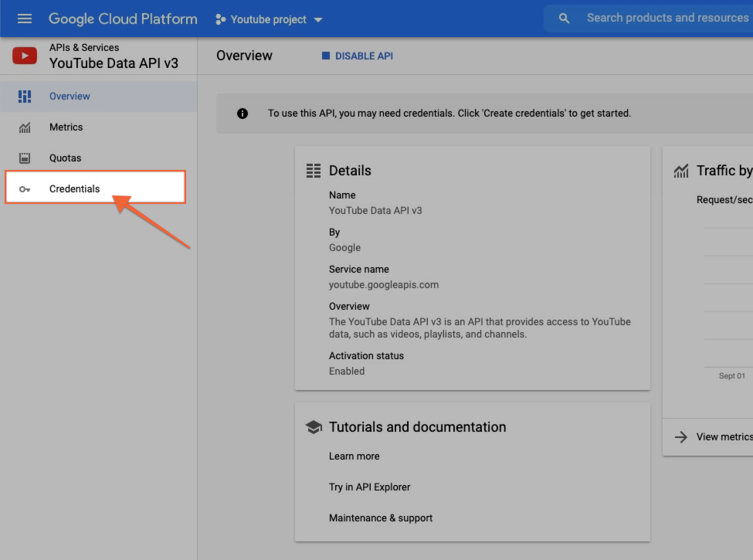Click the Details card list icon
The width and height of the screenshot is (753, 560).
pos(314,171)
